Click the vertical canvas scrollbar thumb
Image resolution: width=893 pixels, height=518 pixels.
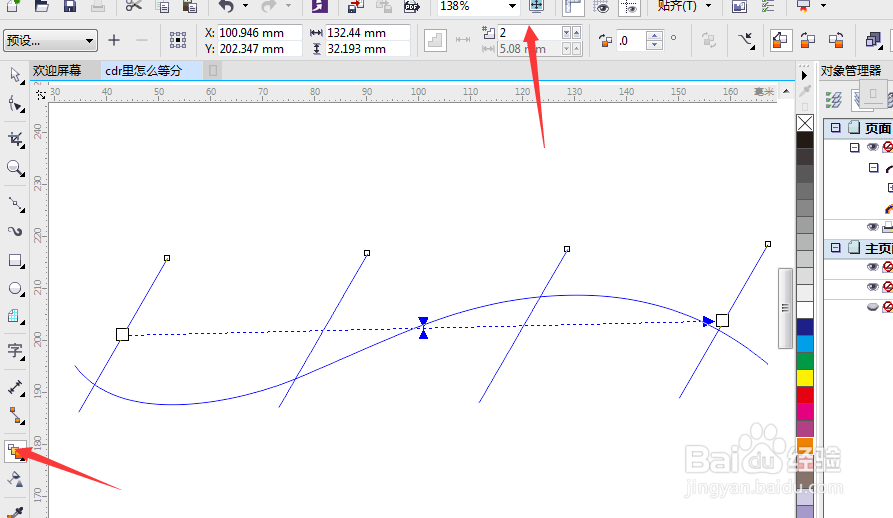pyautogui.click(x=785, y=308)
